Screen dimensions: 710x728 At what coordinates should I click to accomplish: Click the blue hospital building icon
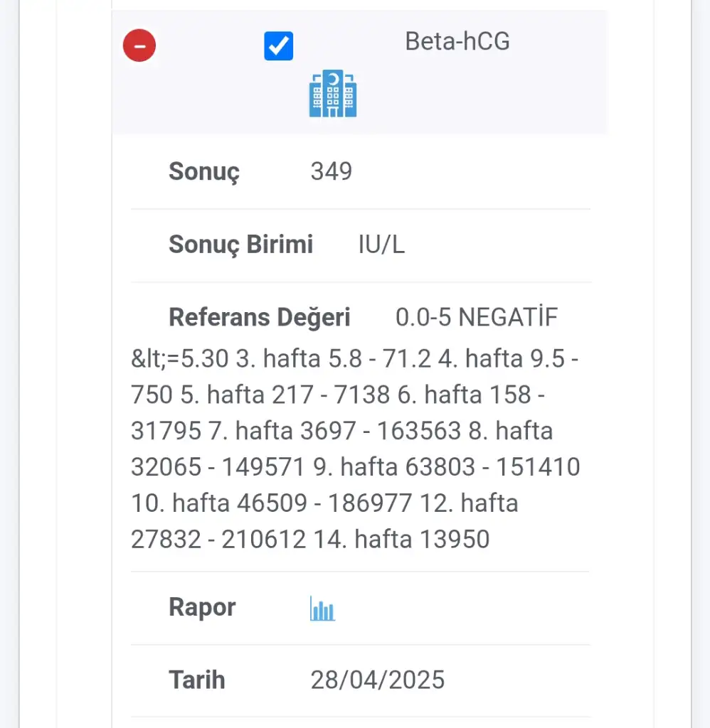[332, 94]
